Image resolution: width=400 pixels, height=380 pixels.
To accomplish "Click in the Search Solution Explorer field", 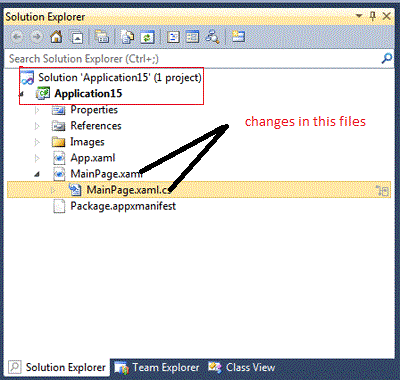I will click(200, 59).
